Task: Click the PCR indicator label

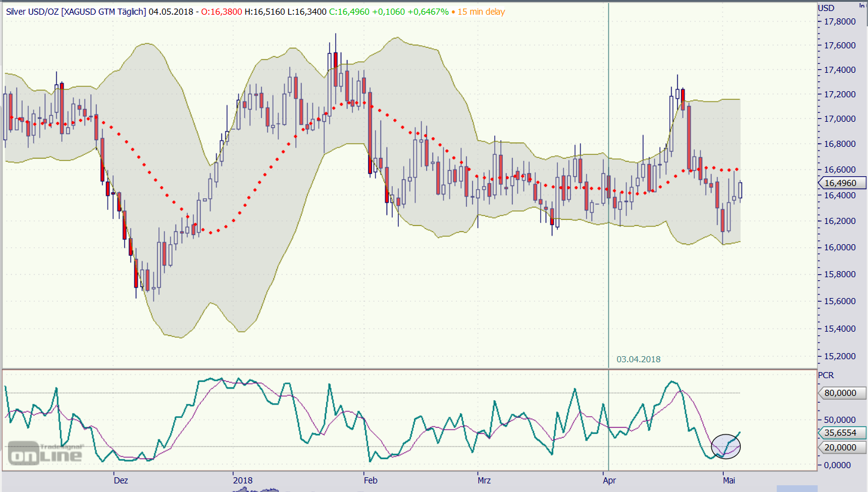Action: click(x=826, y=375)
